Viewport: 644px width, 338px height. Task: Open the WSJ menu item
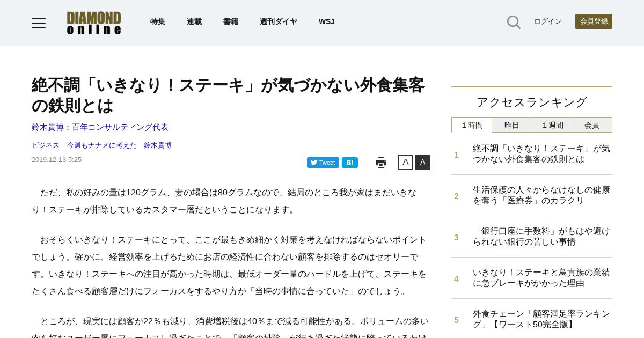(x=326, y=21)
